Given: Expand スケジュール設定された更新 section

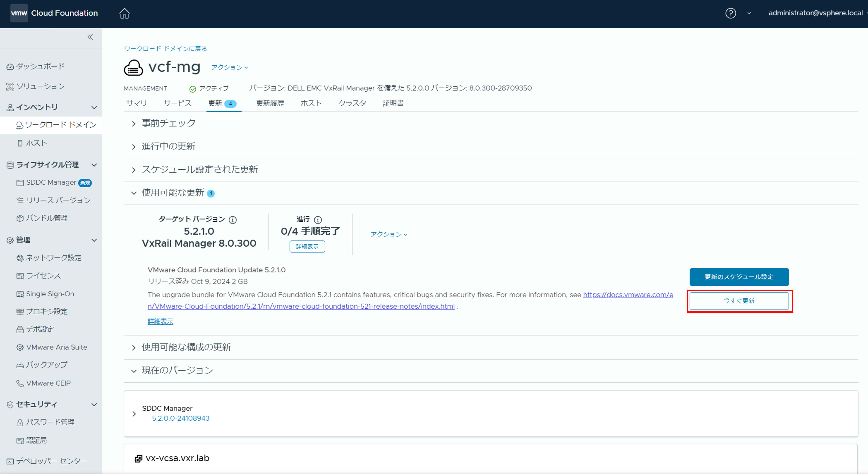Looking at the screenshot, I should 133,170.
